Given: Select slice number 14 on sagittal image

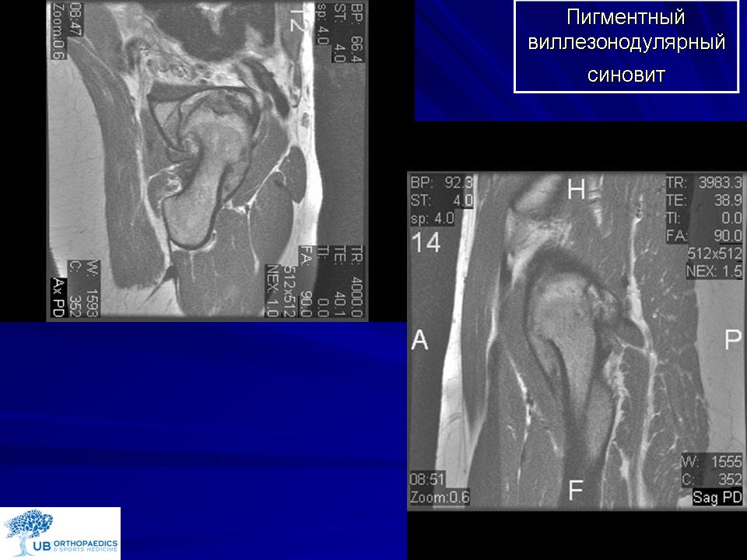Looking at the screenshot, I should coord(426,243).
